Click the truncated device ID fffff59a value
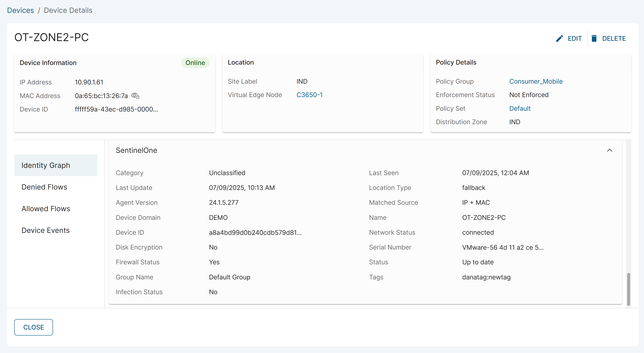Viewport: 644px width, 353px height. click(116, 109)
